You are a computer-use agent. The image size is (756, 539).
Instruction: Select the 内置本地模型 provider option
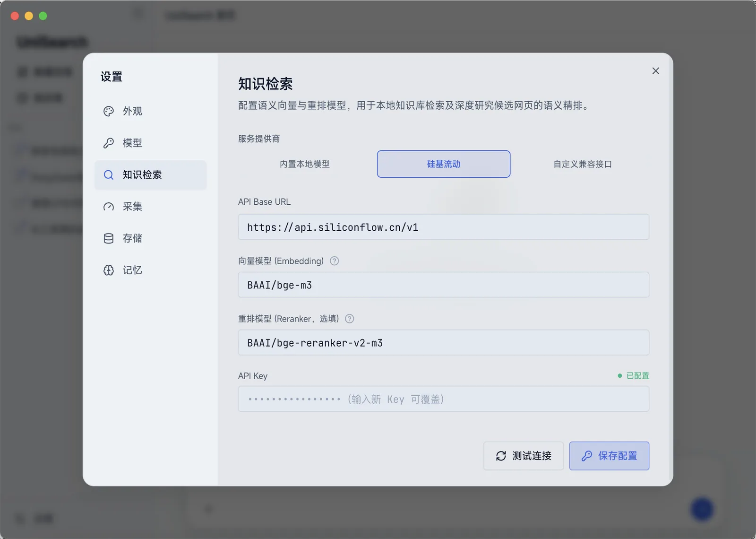(x=305, y=164)
